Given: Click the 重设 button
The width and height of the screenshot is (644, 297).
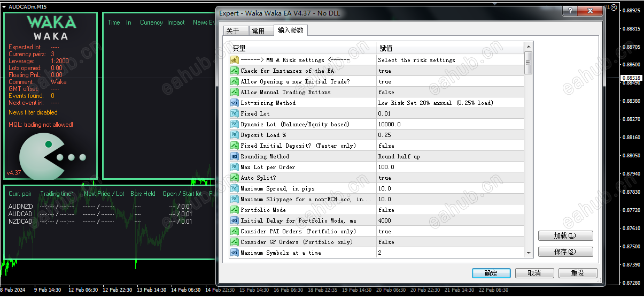Looking at the screenshot, I should click(x=578, y=273).
